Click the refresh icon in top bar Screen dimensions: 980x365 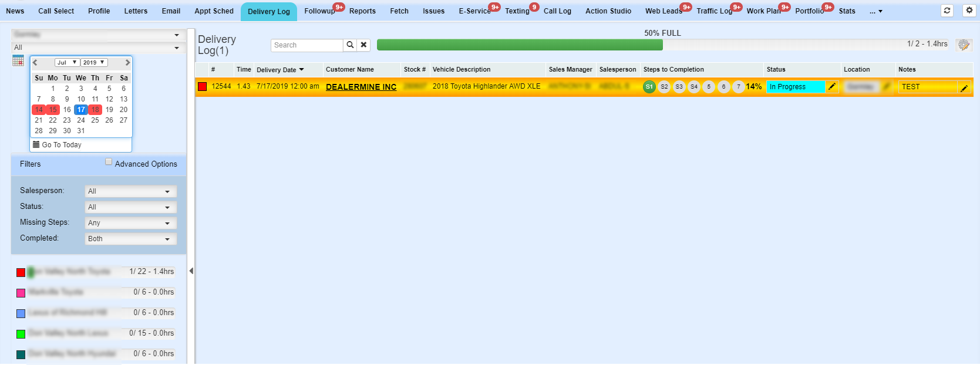[947, 11]
